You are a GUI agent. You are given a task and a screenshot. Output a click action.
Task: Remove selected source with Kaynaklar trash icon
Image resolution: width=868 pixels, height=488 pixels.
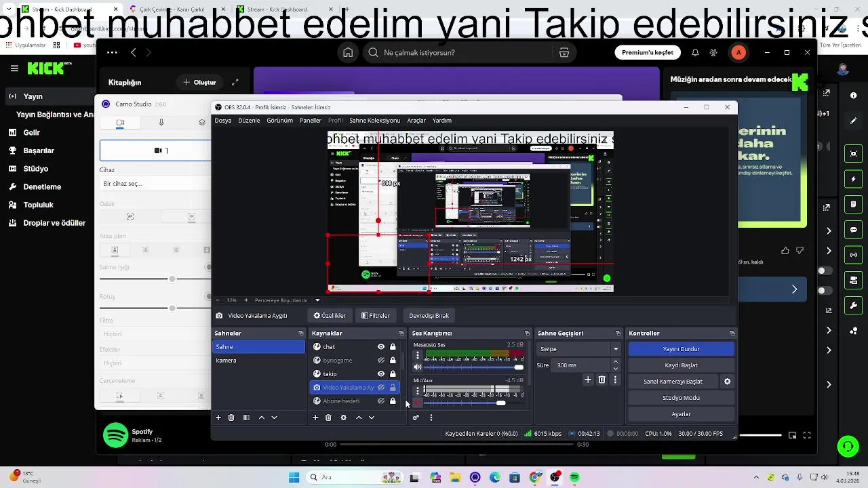328,418
